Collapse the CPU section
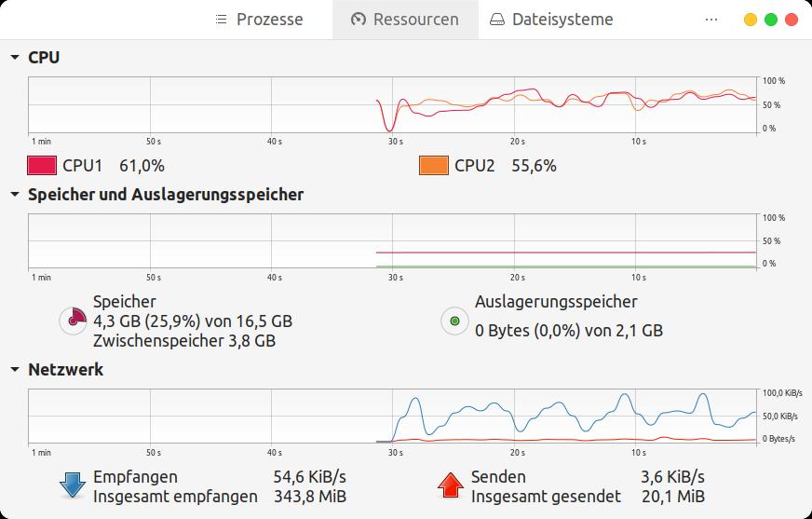The image size is (812, 519). (15, 58)
